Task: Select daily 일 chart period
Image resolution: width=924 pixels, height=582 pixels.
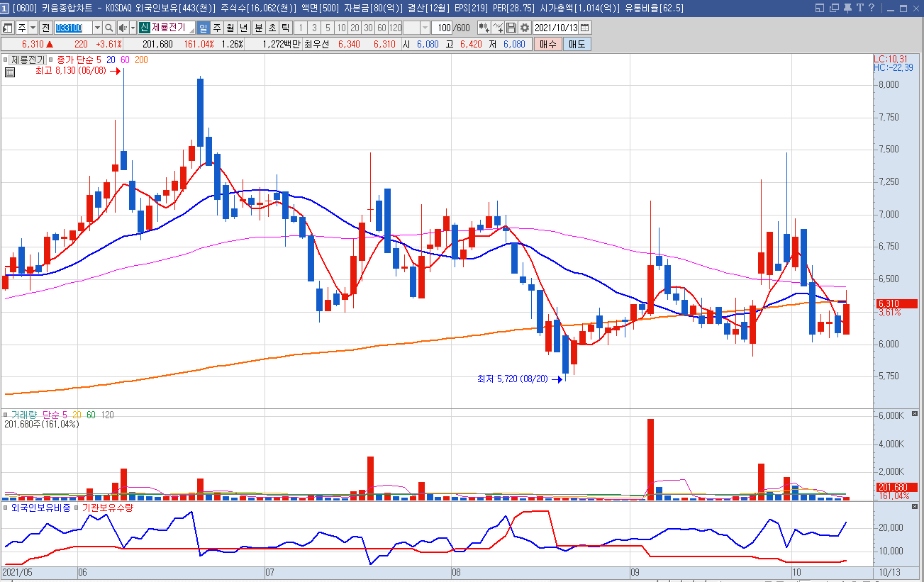Action: pos(203,28)
